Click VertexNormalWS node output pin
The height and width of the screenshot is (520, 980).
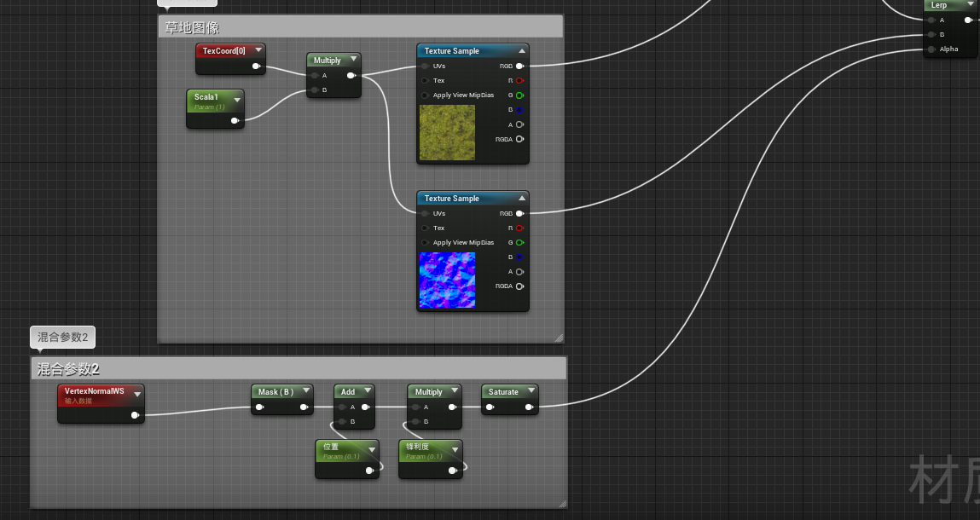[135, 415]
